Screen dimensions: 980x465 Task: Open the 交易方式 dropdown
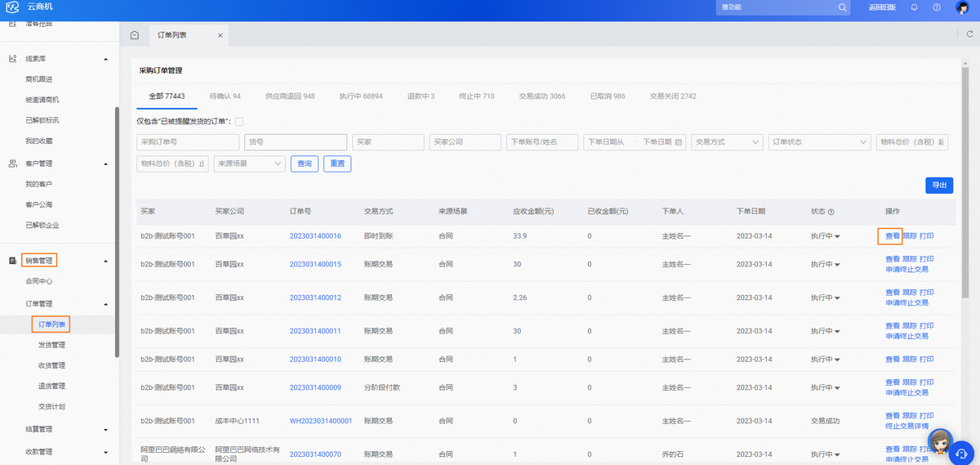pyautogui.click(x=727, y=142)
